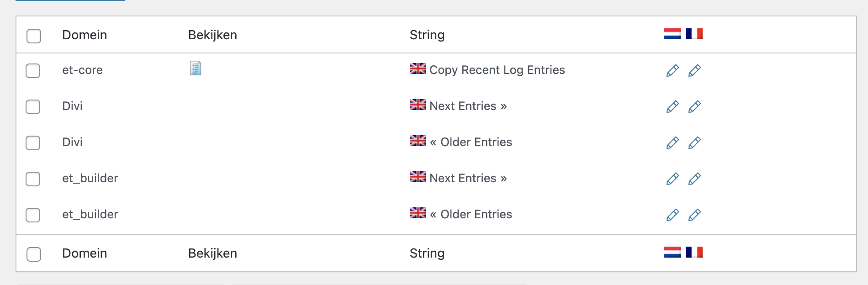The image size is (868, 285).
Task: Click the footer Domein column label
Action: coord(85,253)
